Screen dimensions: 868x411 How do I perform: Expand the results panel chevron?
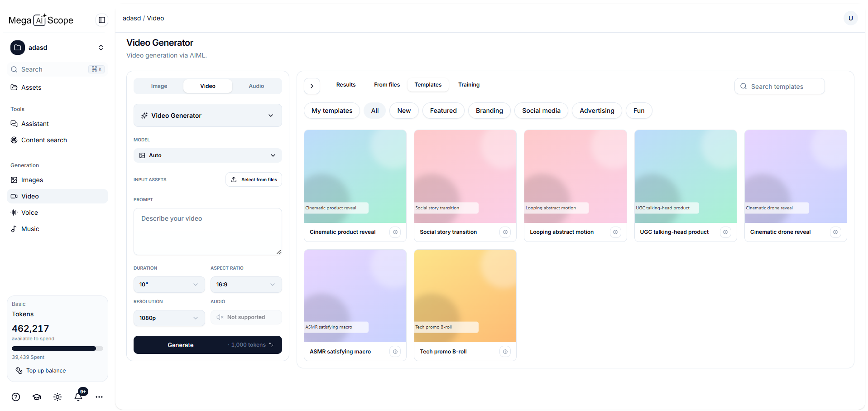(312, 86)
